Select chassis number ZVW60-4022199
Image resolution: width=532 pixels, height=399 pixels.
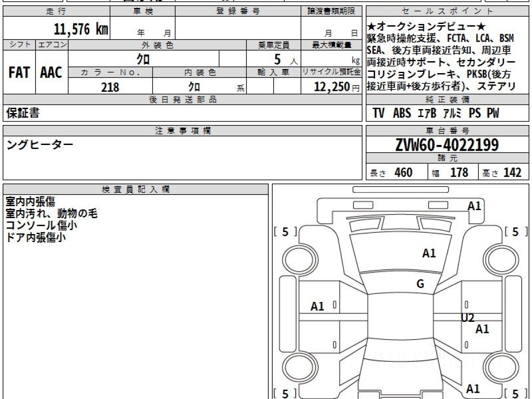coord(447,145)
